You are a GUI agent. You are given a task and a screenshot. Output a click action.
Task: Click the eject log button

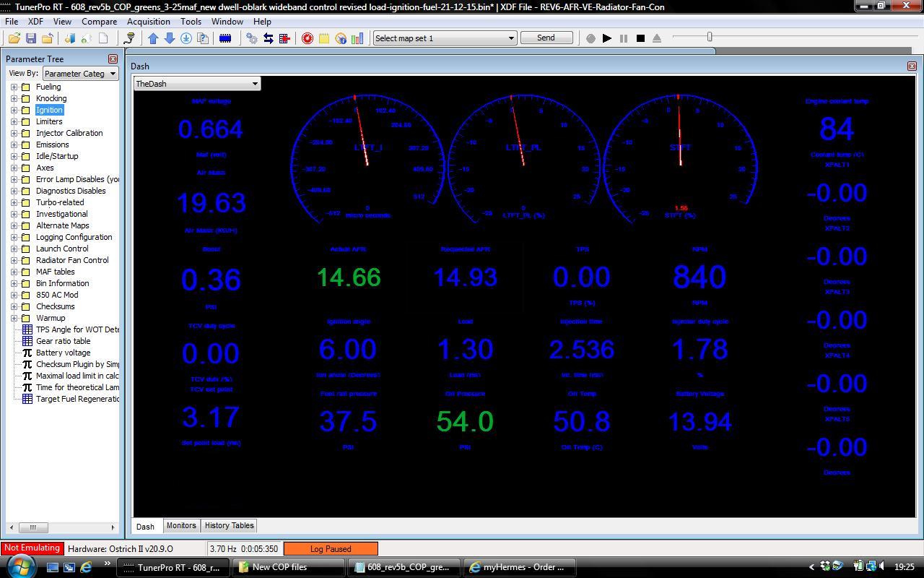click(x=657, y=38)
